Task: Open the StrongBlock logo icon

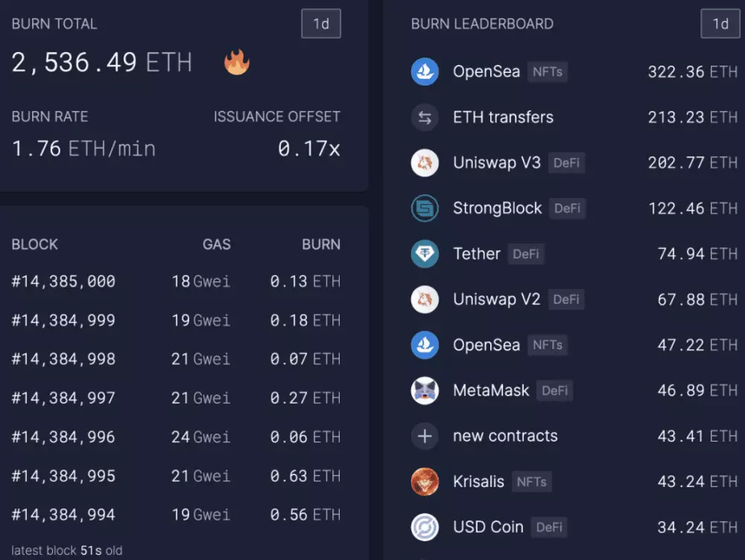Action: point(425,208)
